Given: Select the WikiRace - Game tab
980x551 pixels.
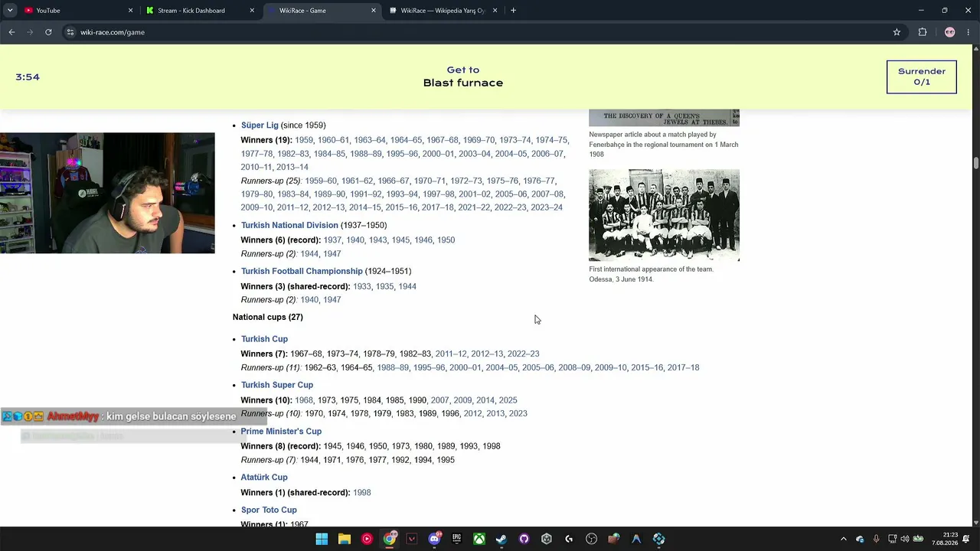Looking at the screenshot, I should [x=322, y=11].
